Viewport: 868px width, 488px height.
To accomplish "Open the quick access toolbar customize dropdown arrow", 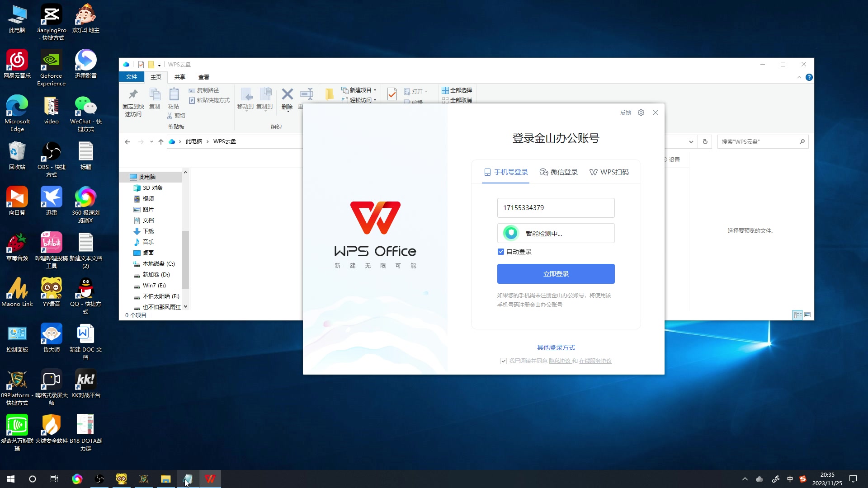I will [159, 65].
